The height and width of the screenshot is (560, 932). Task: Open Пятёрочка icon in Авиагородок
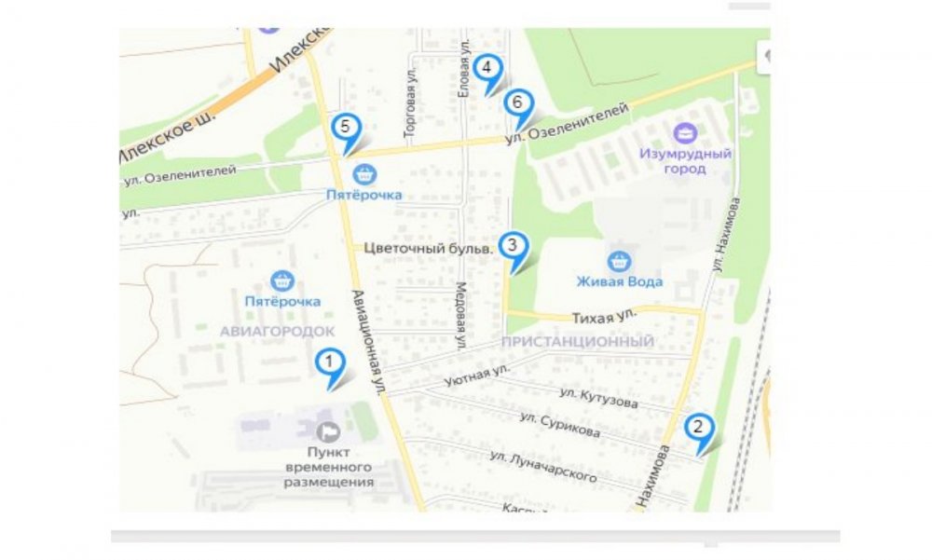point(281,280)
